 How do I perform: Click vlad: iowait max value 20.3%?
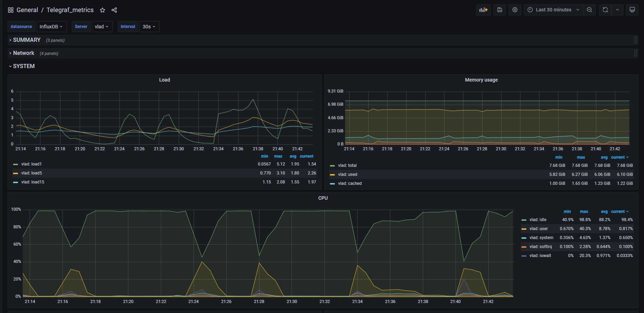tap(585, 256)
